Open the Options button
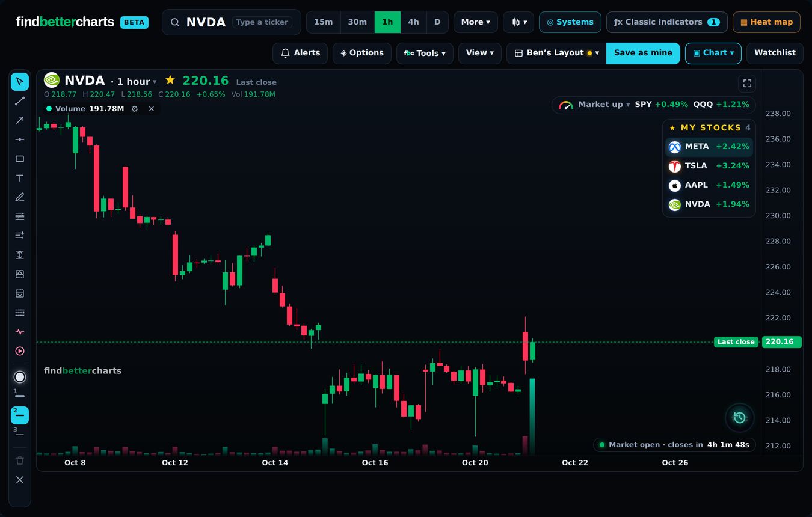This screenshot has height=517, width=812. (x=362, y=53)
